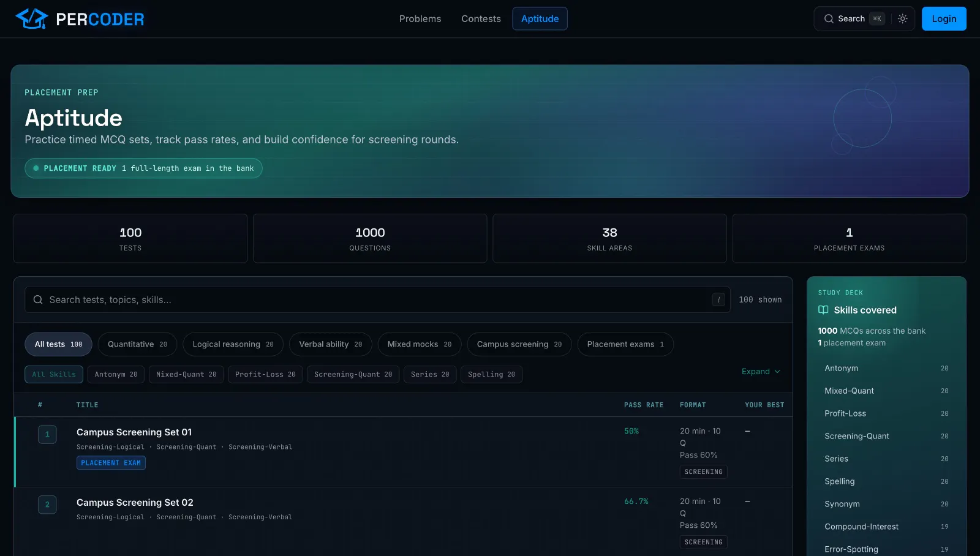Click the Screening-Verbal tag under Set 02
Screen dimensions: 980x556
260,518
